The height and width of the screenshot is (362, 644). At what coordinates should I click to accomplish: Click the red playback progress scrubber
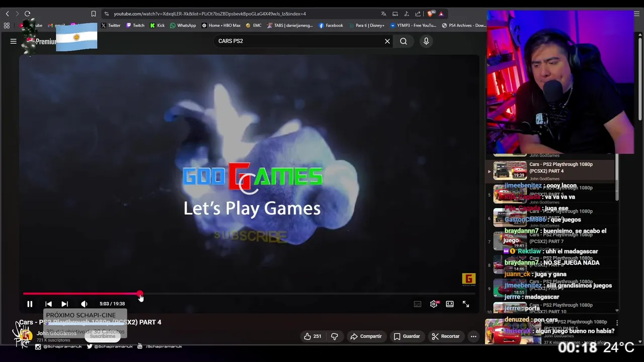140,294
